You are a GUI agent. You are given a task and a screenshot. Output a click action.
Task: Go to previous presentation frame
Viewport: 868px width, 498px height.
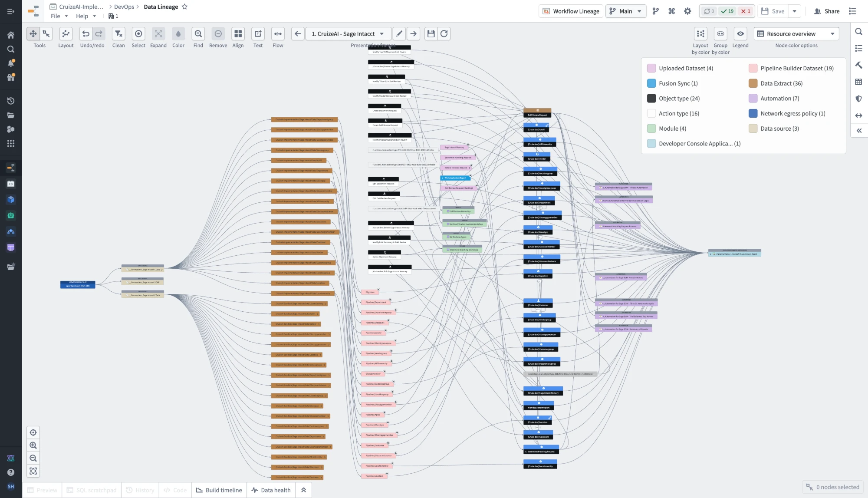point(298,34)
